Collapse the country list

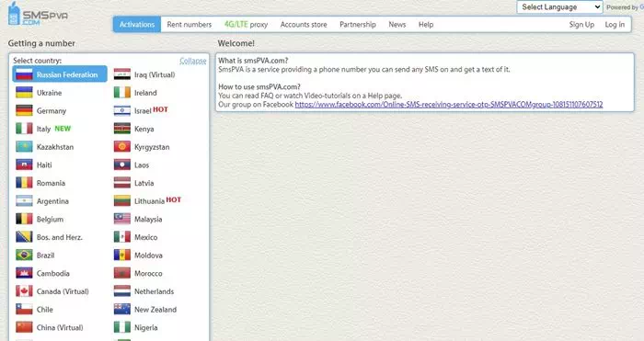[192, 61]
